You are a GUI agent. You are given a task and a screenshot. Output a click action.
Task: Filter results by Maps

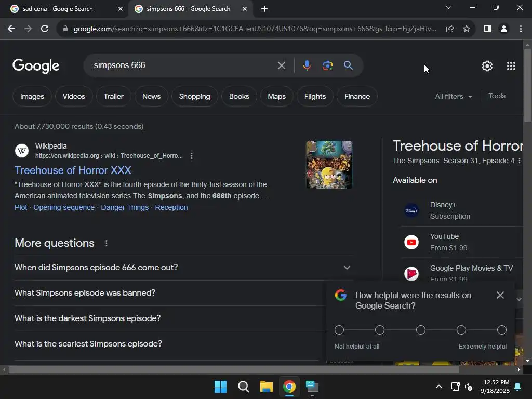coord(276,96)
